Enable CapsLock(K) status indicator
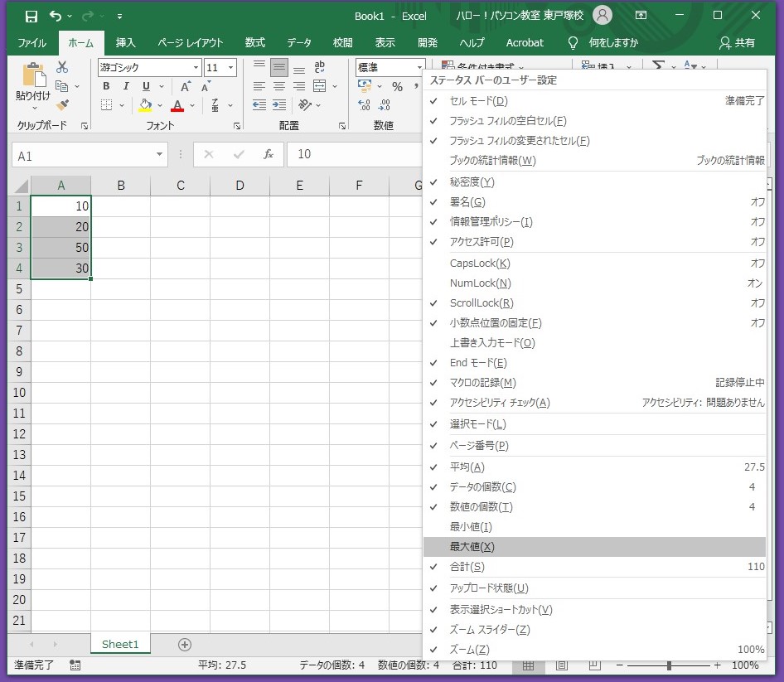This screenshot has width=784, height=682. [x=594, y=263]
